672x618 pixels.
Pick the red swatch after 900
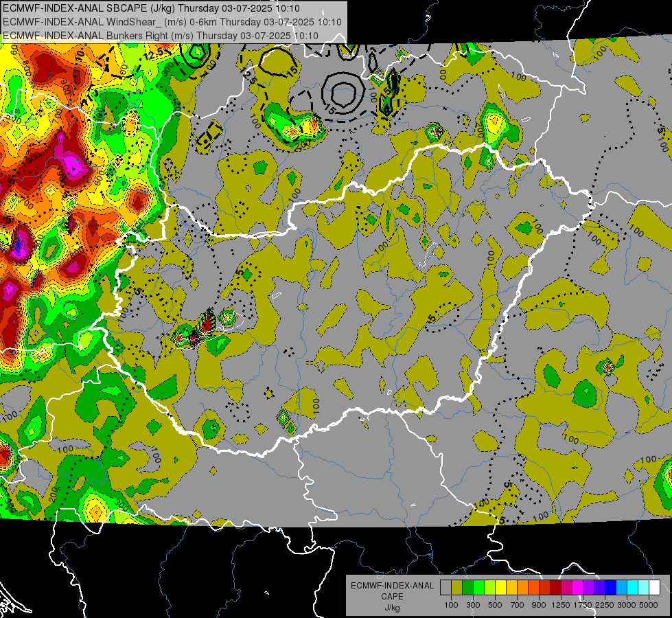(545, 588)
